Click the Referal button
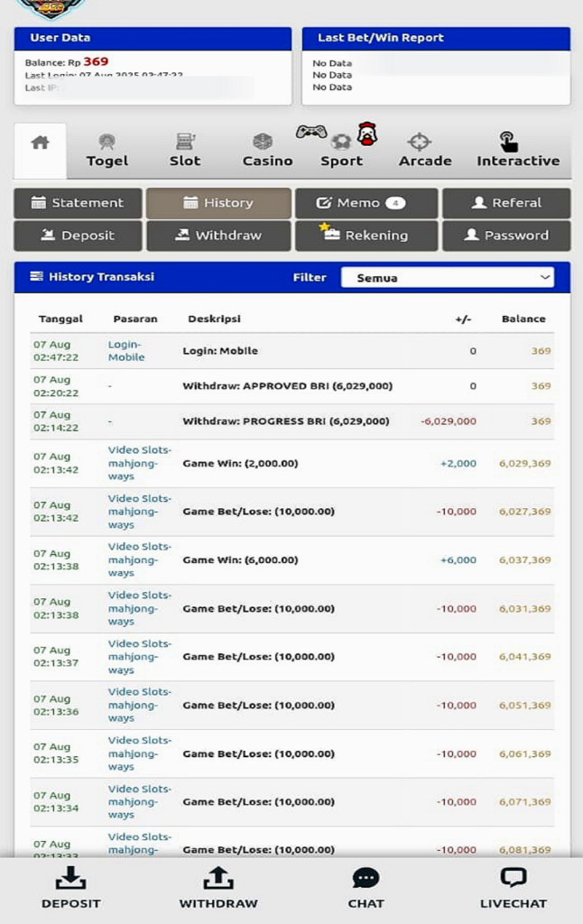The image size is (583, 924). [x=506, y=203]
